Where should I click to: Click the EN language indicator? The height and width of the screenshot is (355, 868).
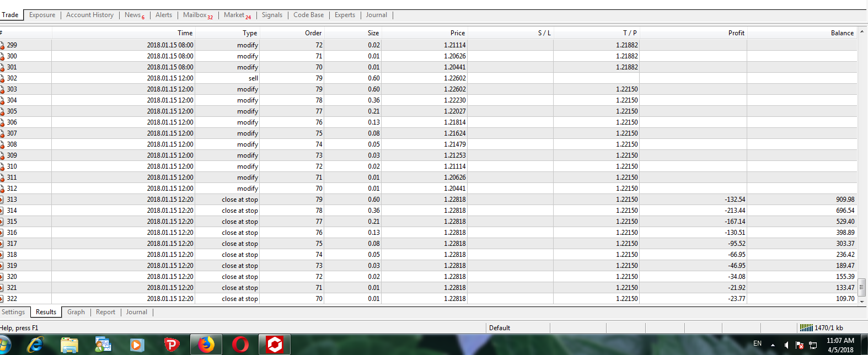(x=757, y=343)
